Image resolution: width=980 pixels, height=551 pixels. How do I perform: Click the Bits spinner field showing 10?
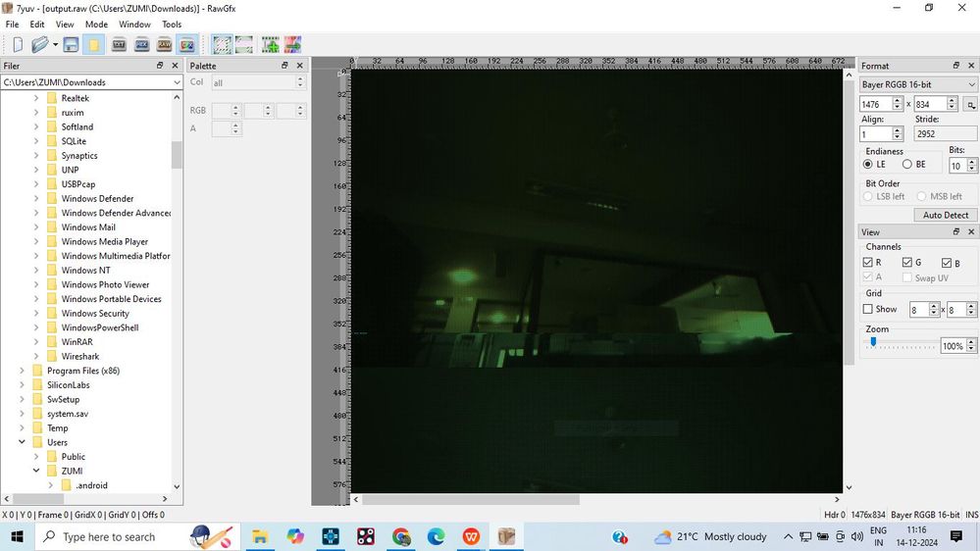click(x=957, y=166)
